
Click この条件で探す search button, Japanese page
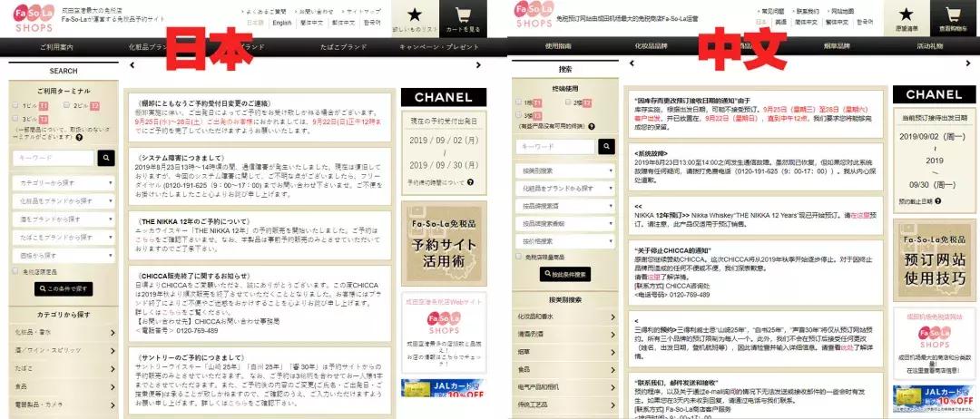coord(64,289)
